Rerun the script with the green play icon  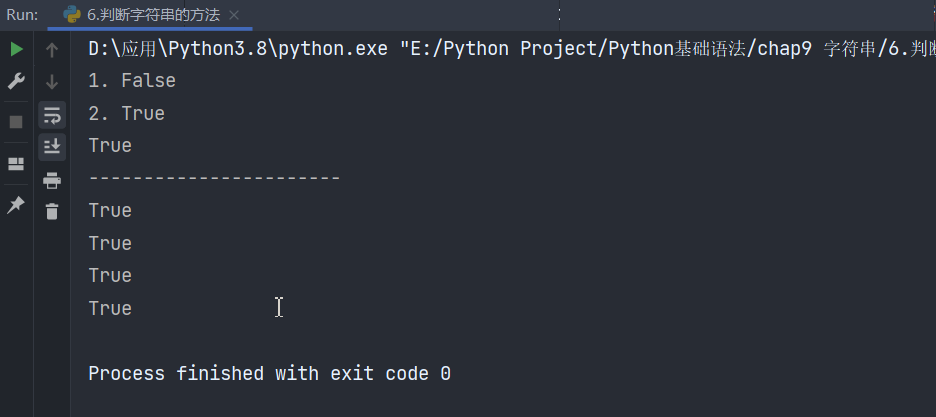(x=17, y=50)
